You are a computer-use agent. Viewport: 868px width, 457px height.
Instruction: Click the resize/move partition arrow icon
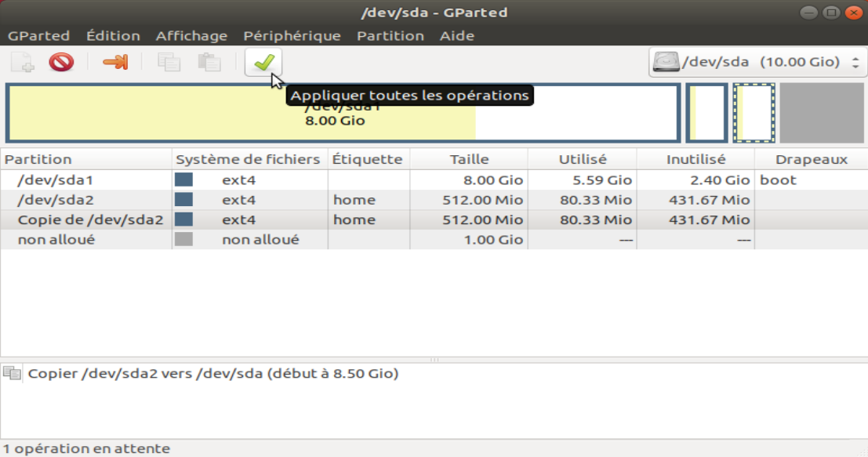point(114,62)
